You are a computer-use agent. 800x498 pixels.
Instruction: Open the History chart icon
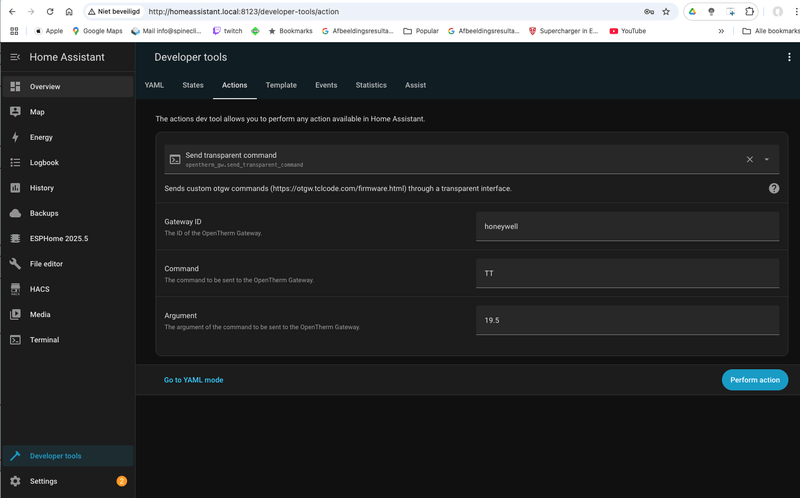point(15,188)
